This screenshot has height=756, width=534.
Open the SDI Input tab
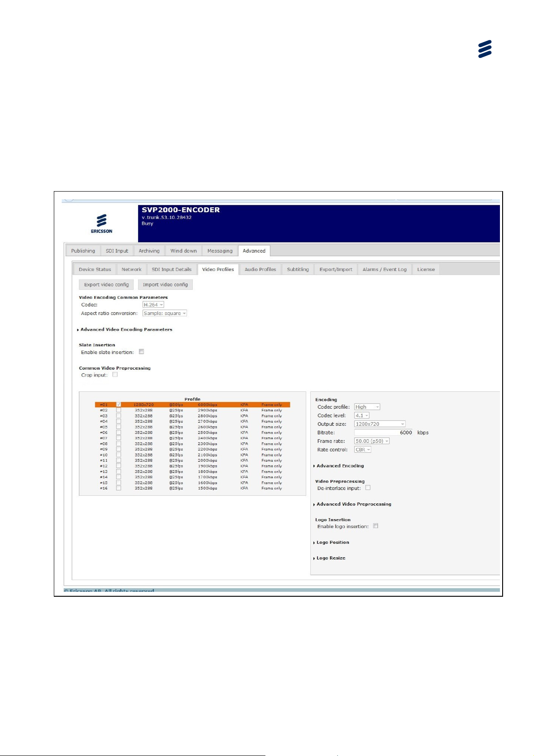coord(117,251)
